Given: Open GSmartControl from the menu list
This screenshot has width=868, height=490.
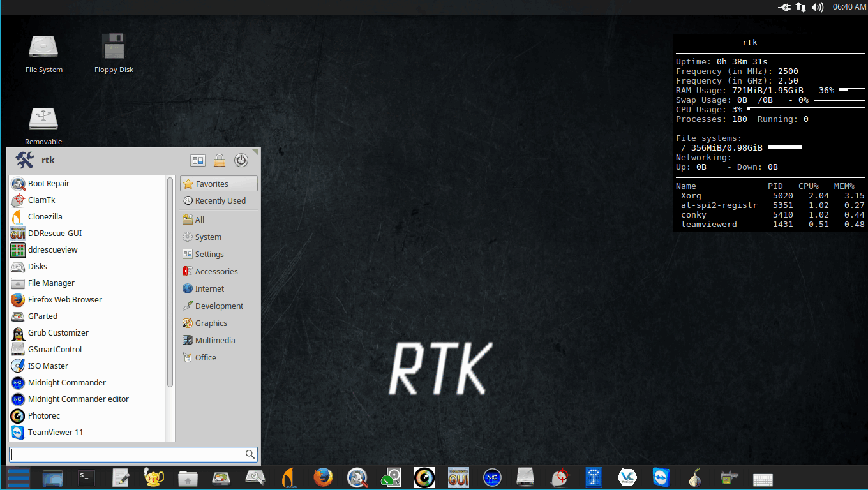Looking at the screenshot, I should [x=87, y=350].
